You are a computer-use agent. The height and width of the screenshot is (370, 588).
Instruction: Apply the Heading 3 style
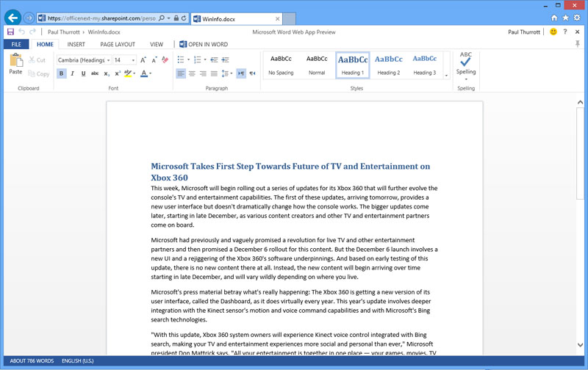tap(425, 65)
